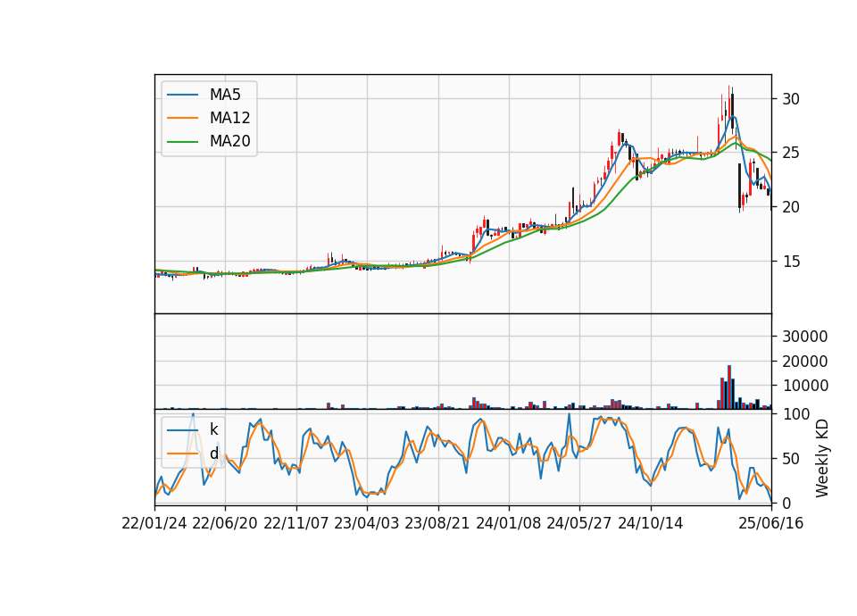Click the 22/01/24 date tick label
The height and width of the screenshot is (616, 857).
[154, 524]
